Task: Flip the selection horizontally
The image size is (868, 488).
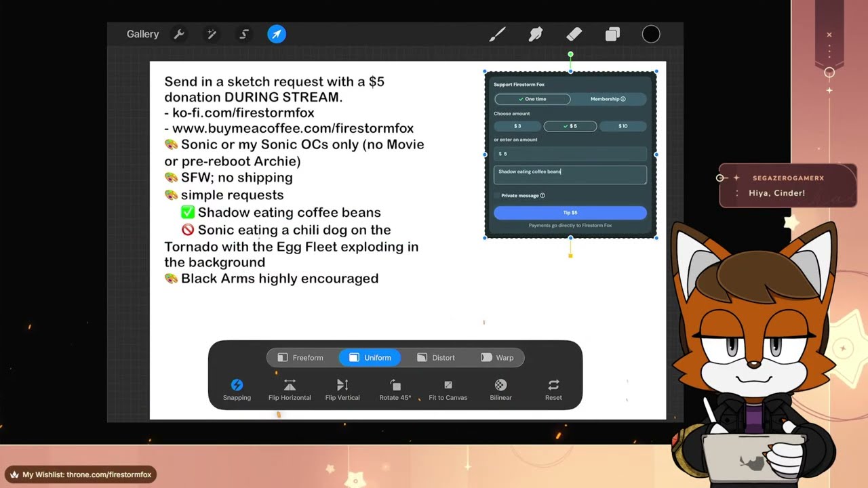Action: click(290, 390)
